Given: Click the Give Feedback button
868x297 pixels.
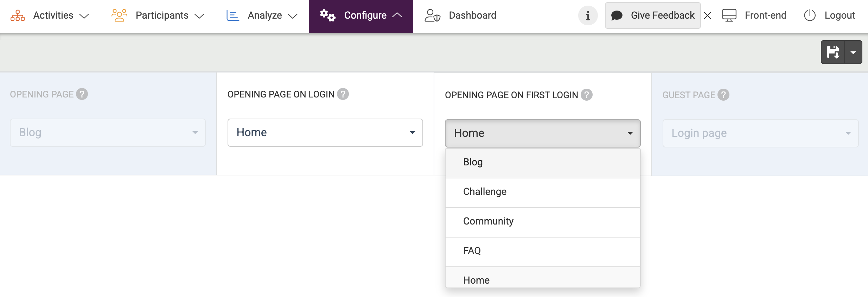Looking at the screenshot, I should [x=653, y=15].
